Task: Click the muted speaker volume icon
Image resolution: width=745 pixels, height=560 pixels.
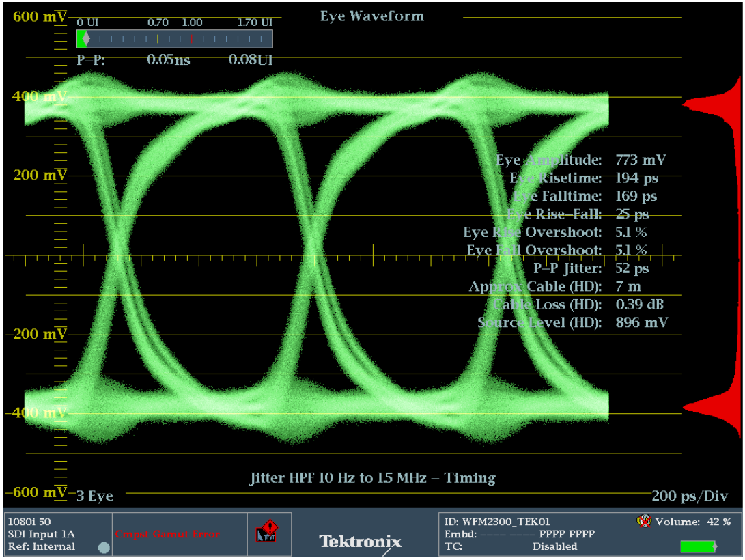Action: tap(644, 521)
